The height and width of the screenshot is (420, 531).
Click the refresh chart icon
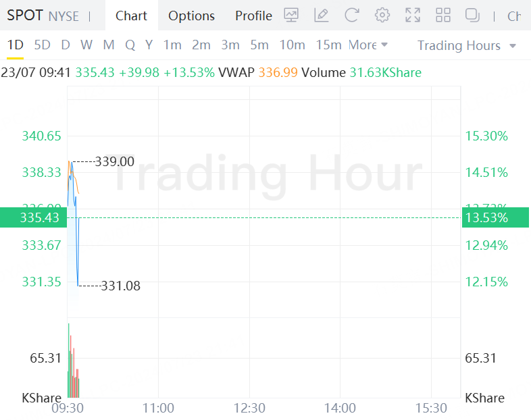[352, 16]
